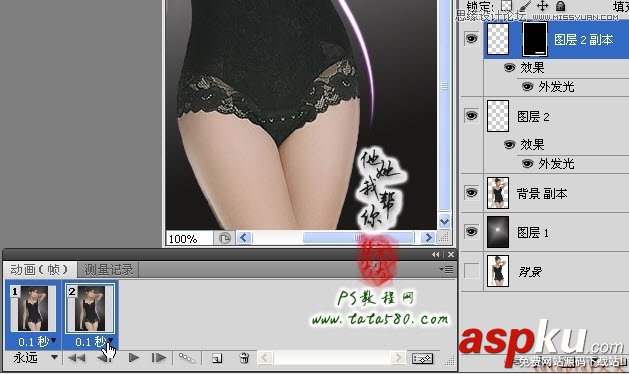
Task: Hide the 背景 副本 layer
Action: [471, 193]
